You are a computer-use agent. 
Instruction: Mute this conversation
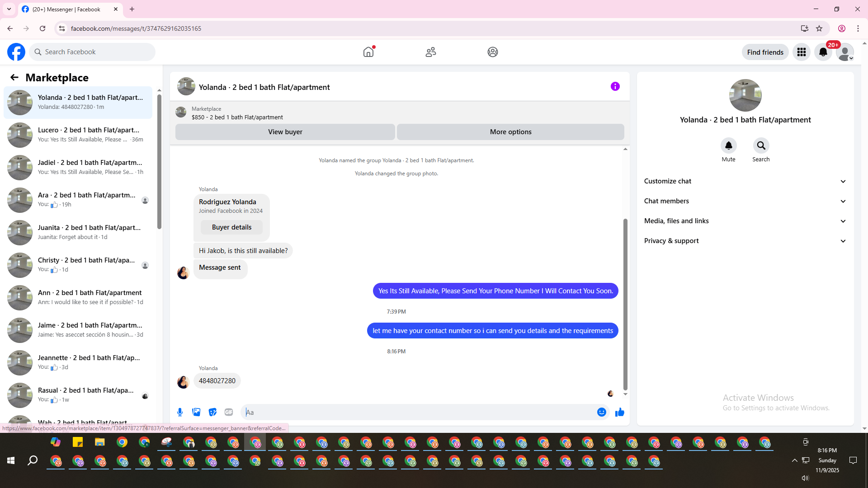[x=728, y=145]
